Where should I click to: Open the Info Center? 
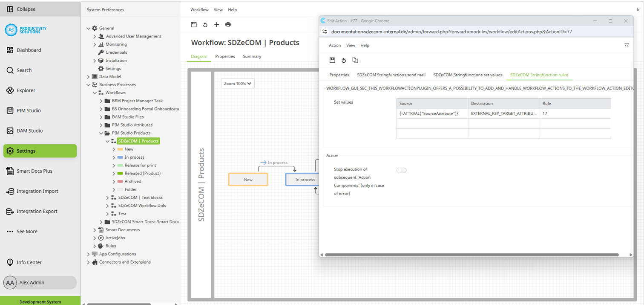pos(29,262)
